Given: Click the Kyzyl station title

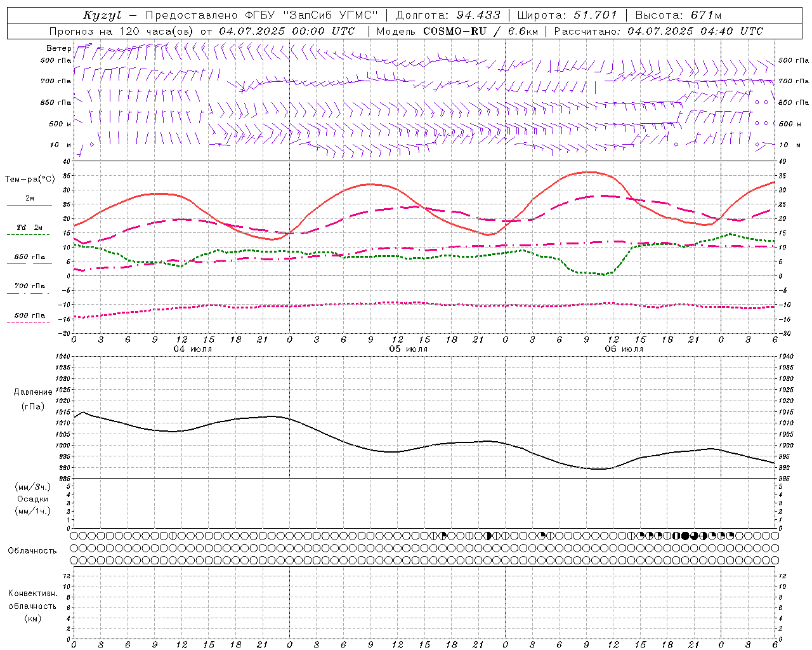Looking at the screenshot, I should [x=101, y=15].
